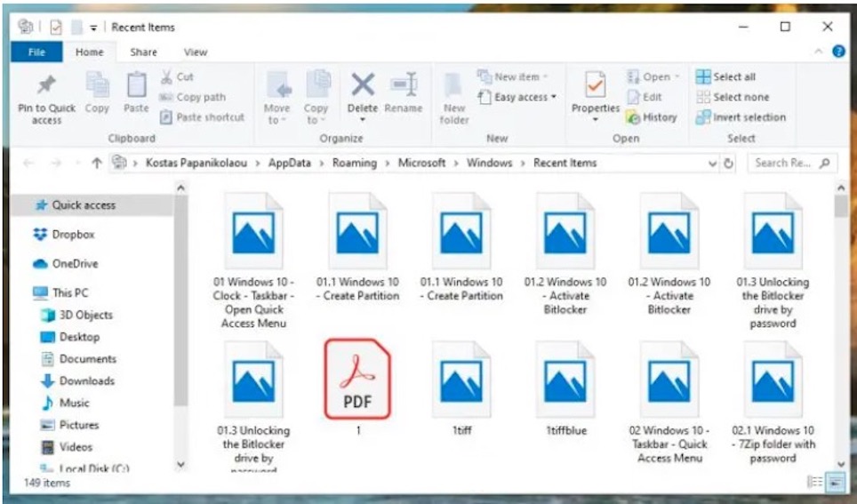
Task: Select 02.1 Windows 10 7Zip folder image
Action: tap(773, 403)
